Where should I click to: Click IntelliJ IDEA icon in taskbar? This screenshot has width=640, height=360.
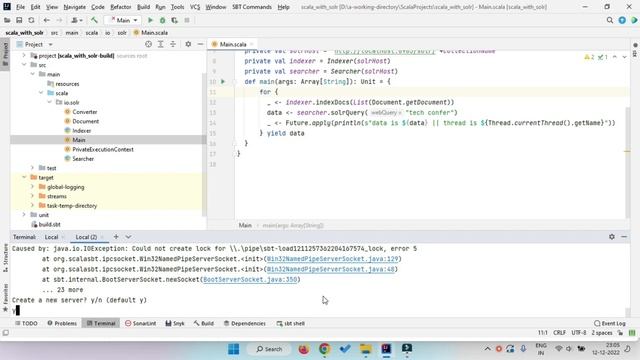pyautogui.click(x=386, y=349)
